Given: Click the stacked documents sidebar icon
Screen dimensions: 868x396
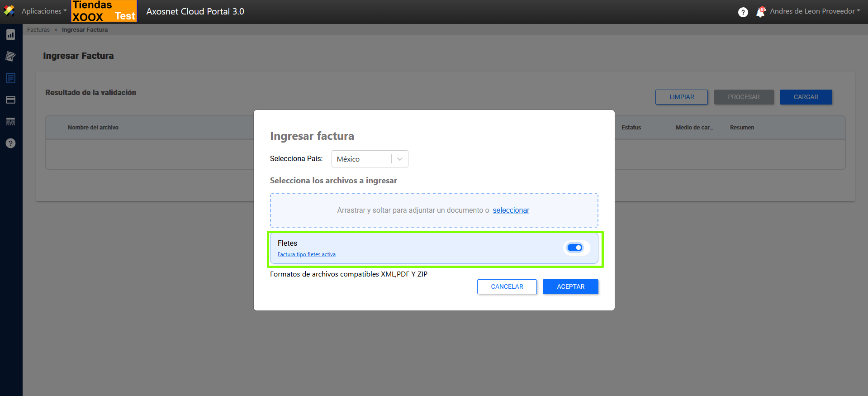Looking at the screenshot, I should click(10, 57).
